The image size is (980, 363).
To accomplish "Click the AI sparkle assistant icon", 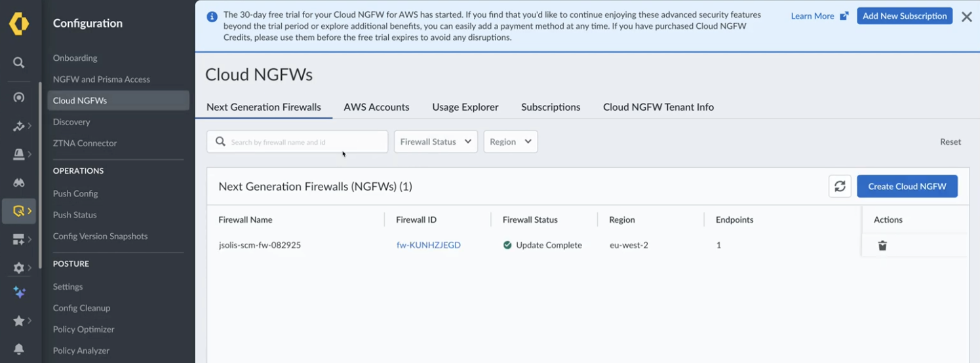I will (19, 293).
